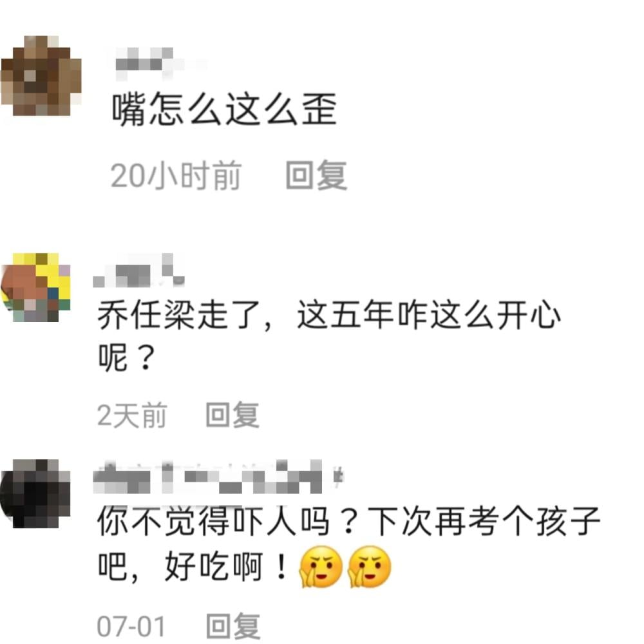Reply to the comment posted 20小时前
The height and width of the screenshot is (644, 644).
(x=316, y=176)
